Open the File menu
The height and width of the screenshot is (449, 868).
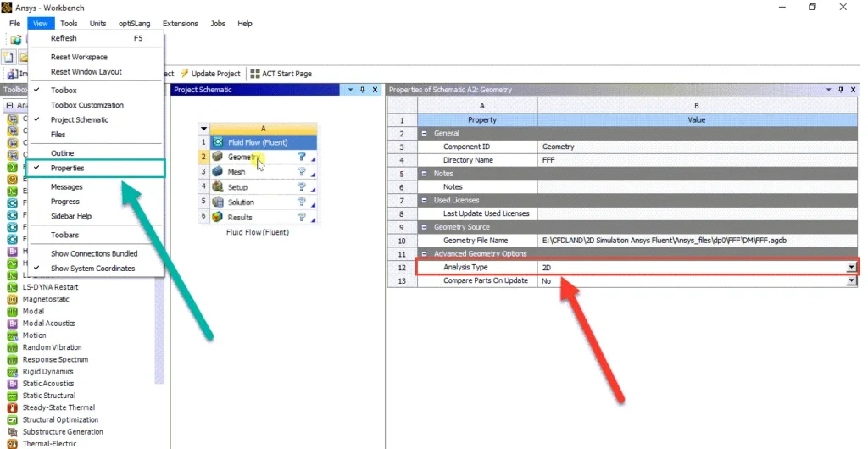(x=14, y=23)
